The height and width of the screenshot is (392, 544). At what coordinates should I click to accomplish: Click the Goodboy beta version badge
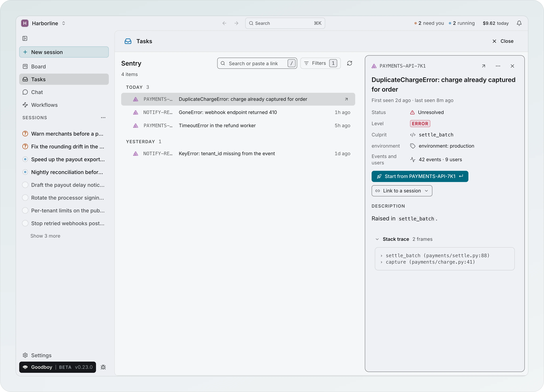pyautogui.click(x=58, y=367)
